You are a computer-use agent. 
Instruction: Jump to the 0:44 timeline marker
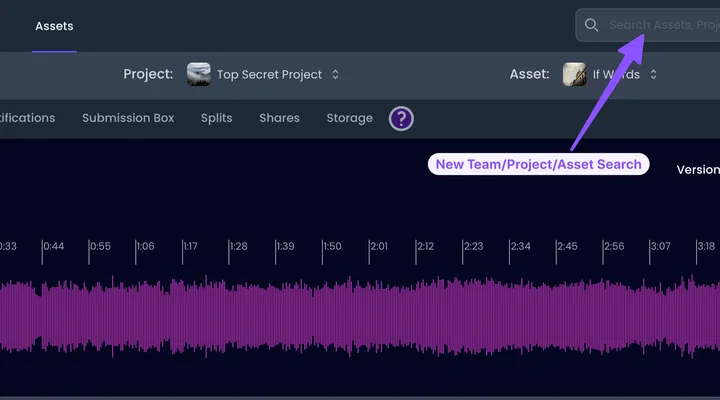(53, 246)
